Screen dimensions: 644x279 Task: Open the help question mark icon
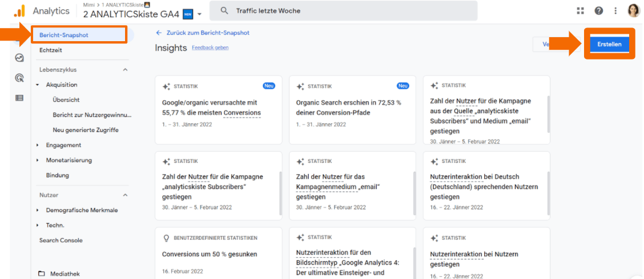click(x=599, y=11)
